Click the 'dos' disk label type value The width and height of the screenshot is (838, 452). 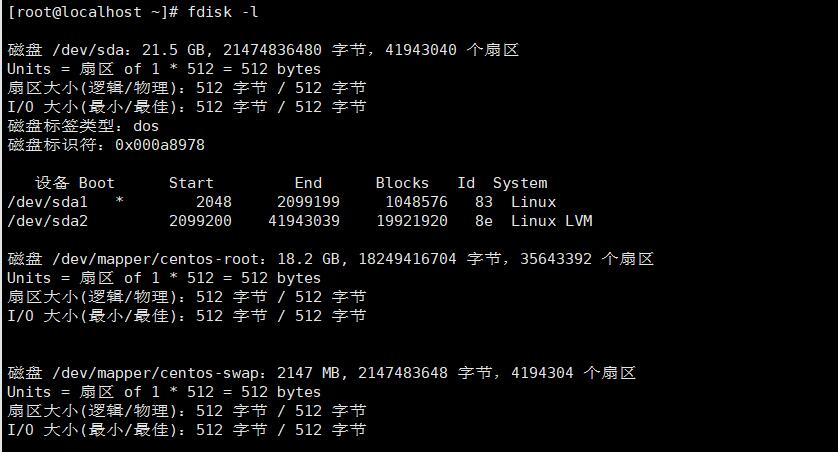tap(146, 126)
